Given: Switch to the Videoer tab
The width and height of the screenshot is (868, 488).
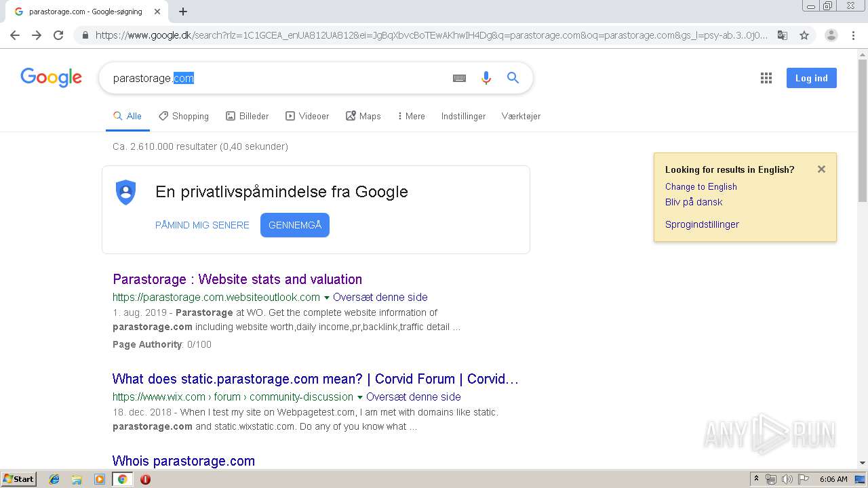Looking at the screenshot, I should tap(307, 116).
